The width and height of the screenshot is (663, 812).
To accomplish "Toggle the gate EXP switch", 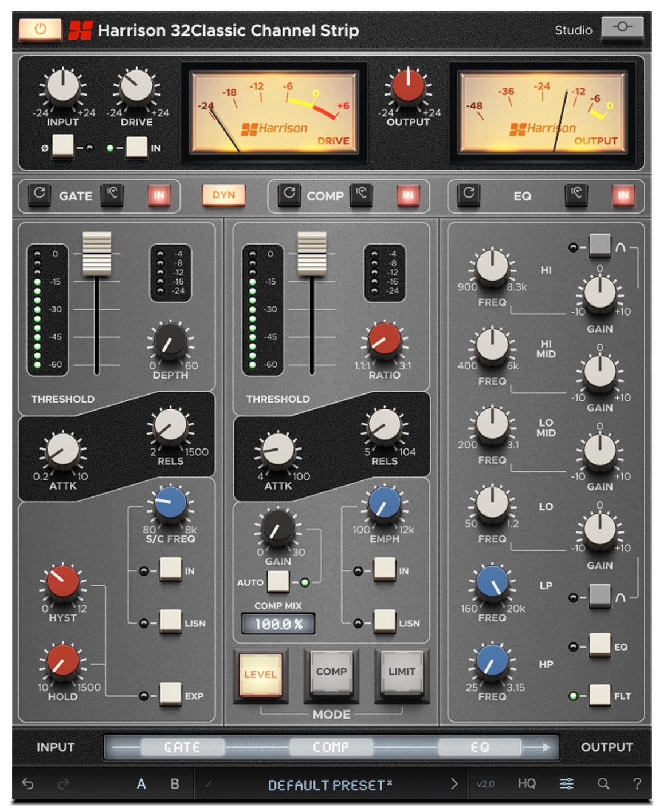I will click(x=170, y=695).
